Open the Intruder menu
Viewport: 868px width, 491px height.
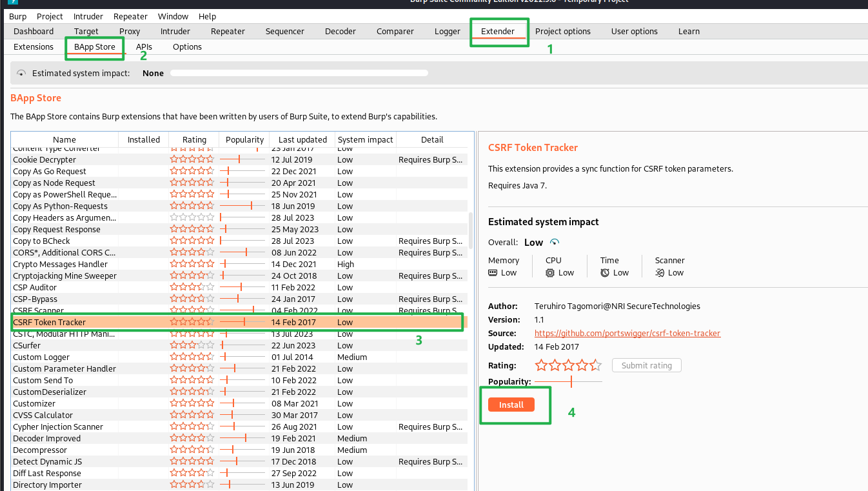pos(88,16)
